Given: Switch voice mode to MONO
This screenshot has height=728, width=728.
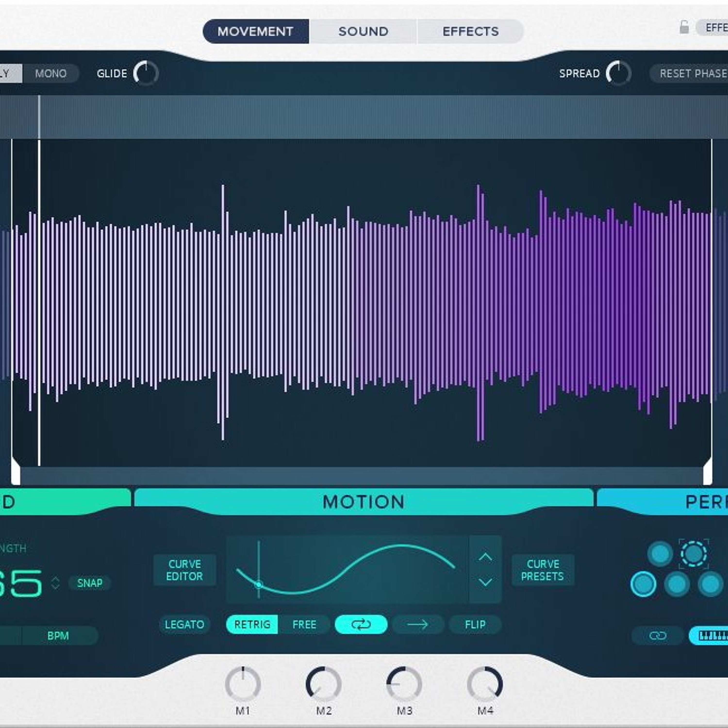Looking at the screenshot, I should (50, 73).
